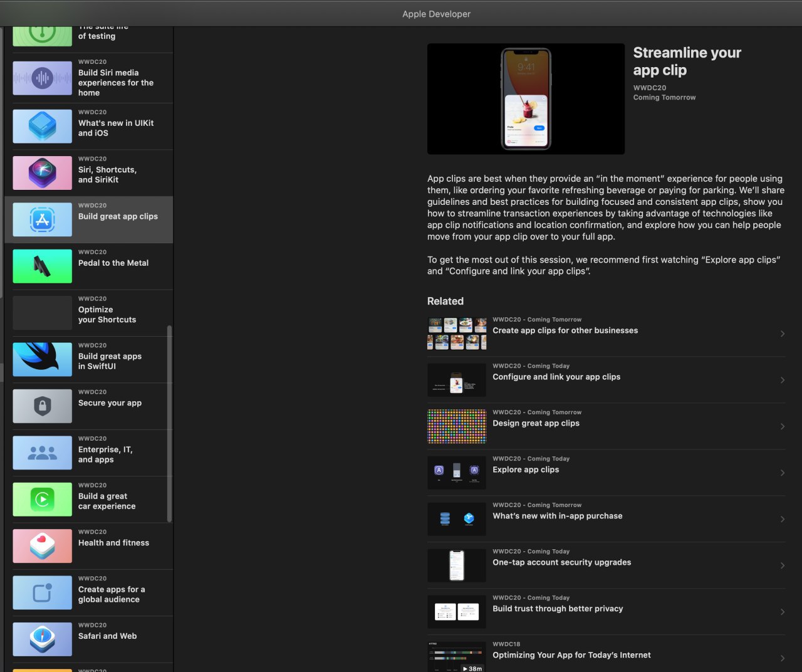802x672 pixels.
Task: Open Explore app clips session link
Action: point(526,470)
